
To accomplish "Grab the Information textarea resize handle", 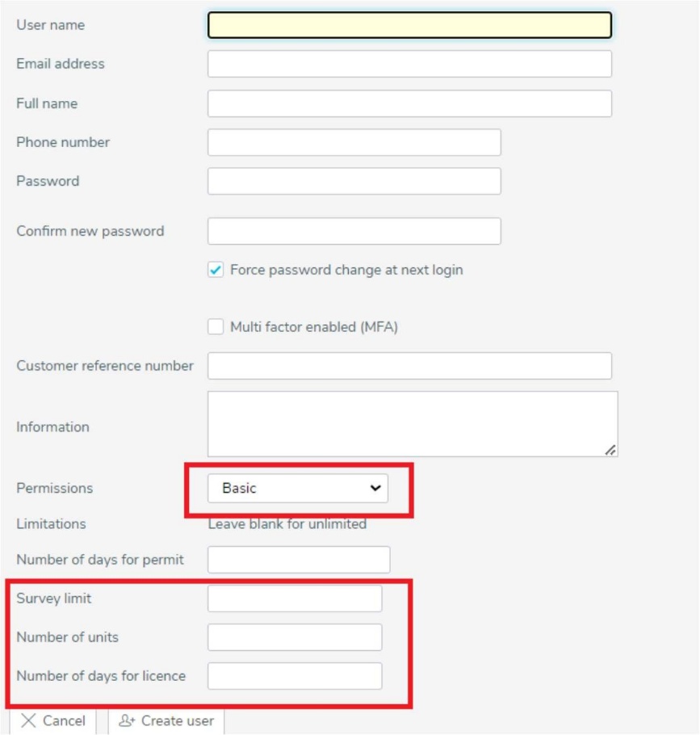I will point(611,451).
